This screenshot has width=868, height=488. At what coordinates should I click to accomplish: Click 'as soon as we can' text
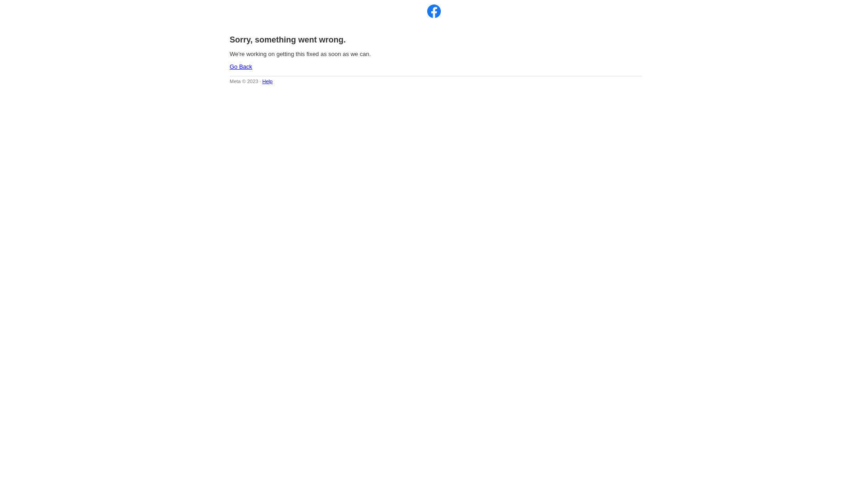point(344,54)
